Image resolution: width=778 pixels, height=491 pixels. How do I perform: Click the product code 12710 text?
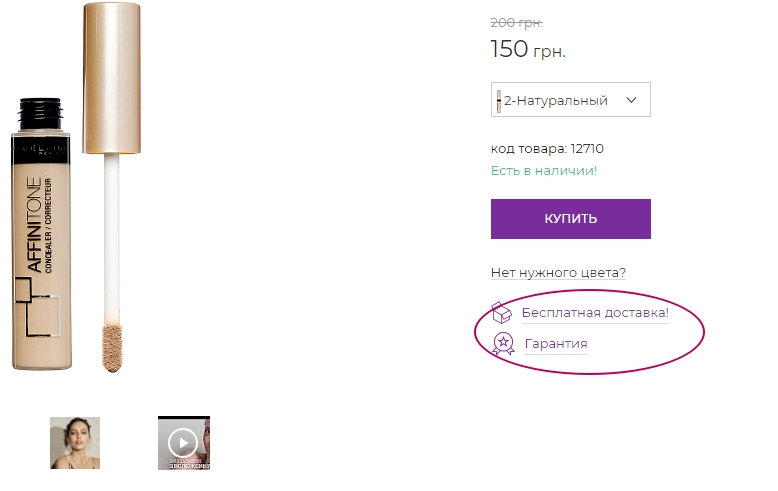click(x=547, y=149)
